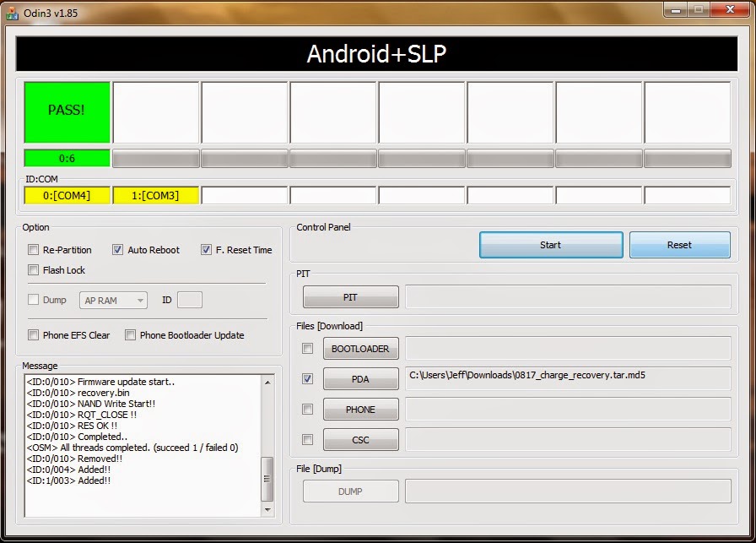Click the BOOTLOADER file path field
The width and height of the screenshot is (756, 543).
(x=568, y=348)
